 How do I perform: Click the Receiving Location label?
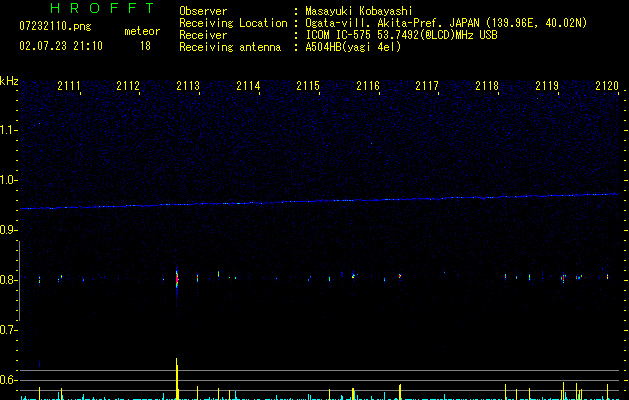[x=233, y=23]
